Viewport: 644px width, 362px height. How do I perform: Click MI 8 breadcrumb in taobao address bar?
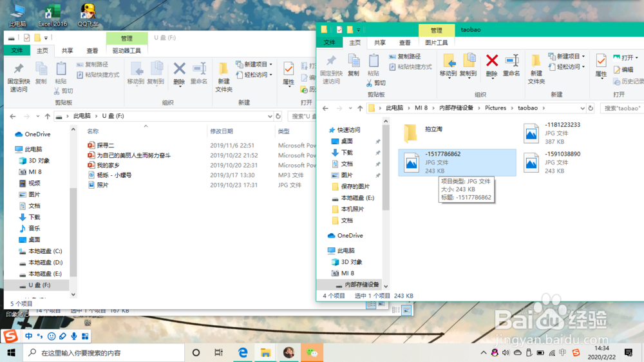tap(421, 108)
